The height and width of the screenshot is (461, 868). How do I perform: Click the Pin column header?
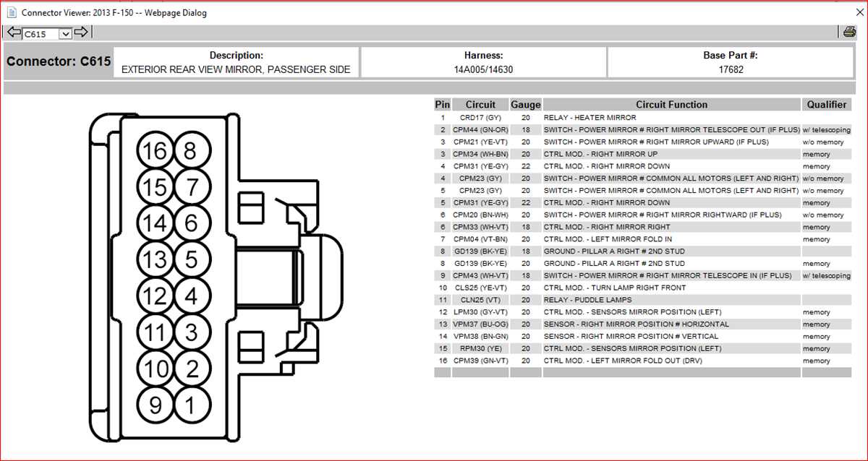click(443, 105)
